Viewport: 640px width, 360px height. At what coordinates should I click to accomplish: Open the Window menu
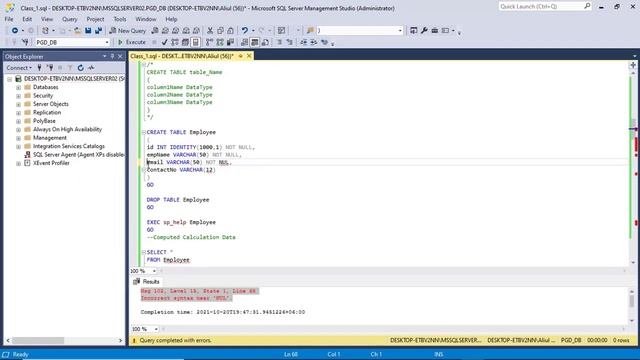click(x=146, y=19)
